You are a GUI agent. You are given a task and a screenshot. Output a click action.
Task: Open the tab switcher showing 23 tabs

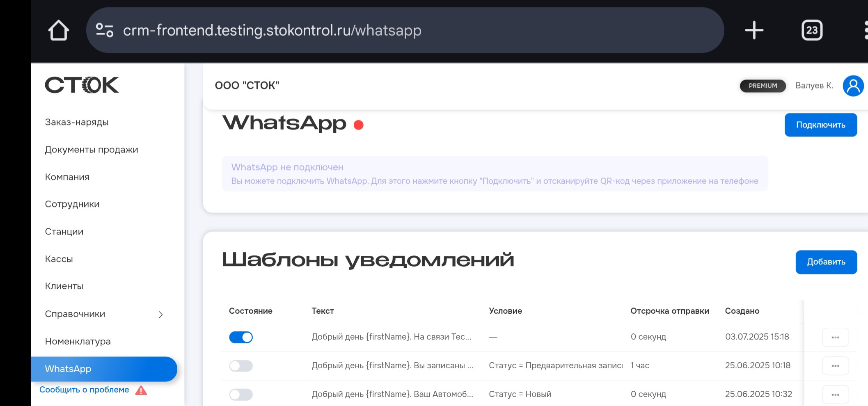click(812, 30)
